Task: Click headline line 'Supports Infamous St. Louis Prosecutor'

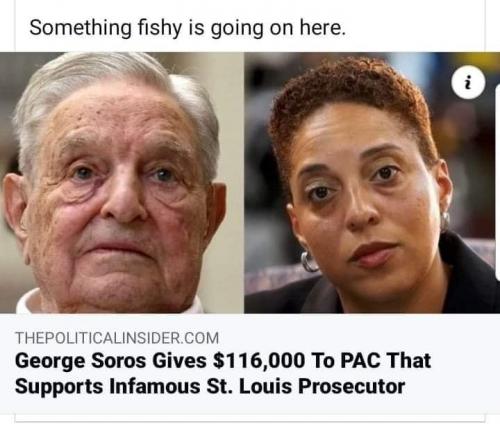Action: tap(210, 387)
